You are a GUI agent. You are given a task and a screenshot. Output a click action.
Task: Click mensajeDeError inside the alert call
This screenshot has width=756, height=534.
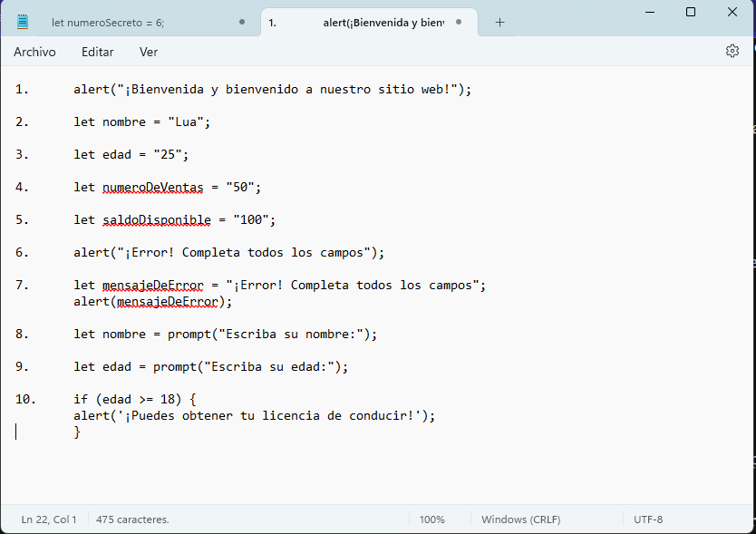pos(168,302)
